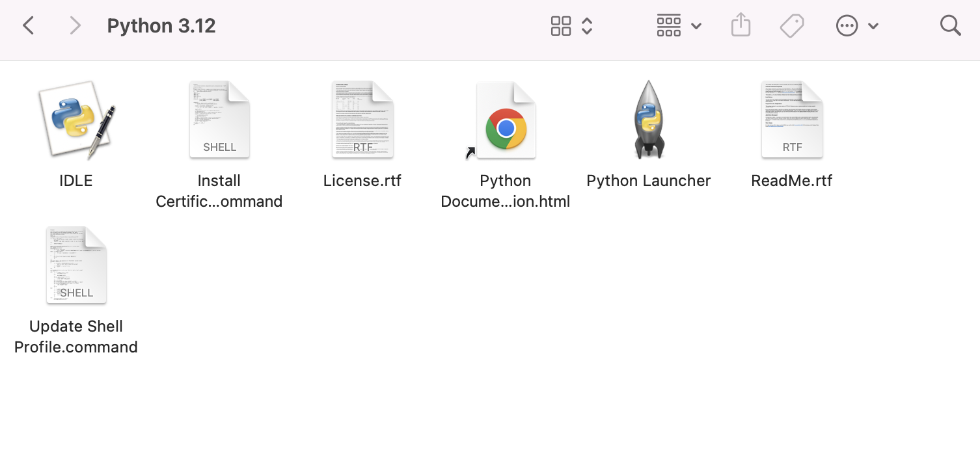
Task: Click the Share toolbar button
Action: (x=741, y=25)
